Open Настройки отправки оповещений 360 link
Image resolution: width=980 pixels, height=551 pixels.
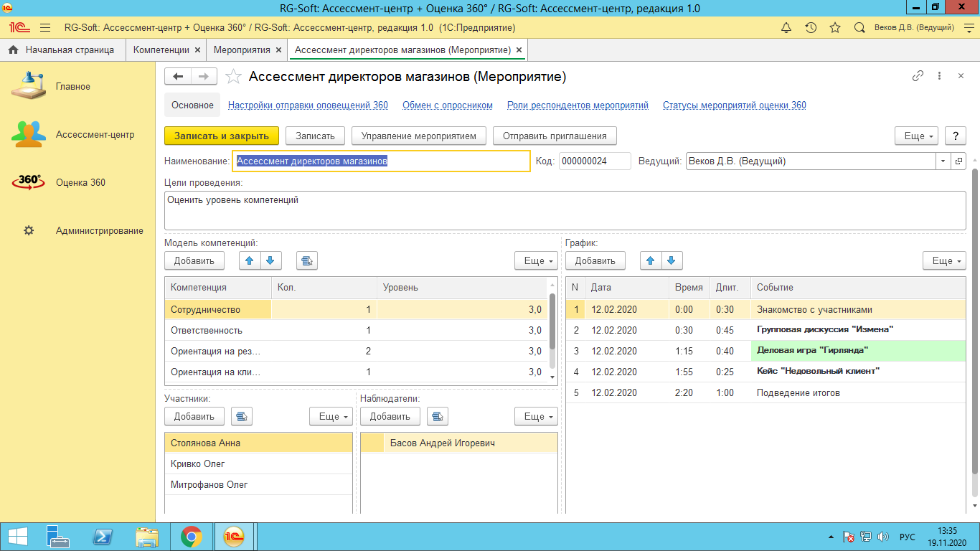(x=308, y=105)
